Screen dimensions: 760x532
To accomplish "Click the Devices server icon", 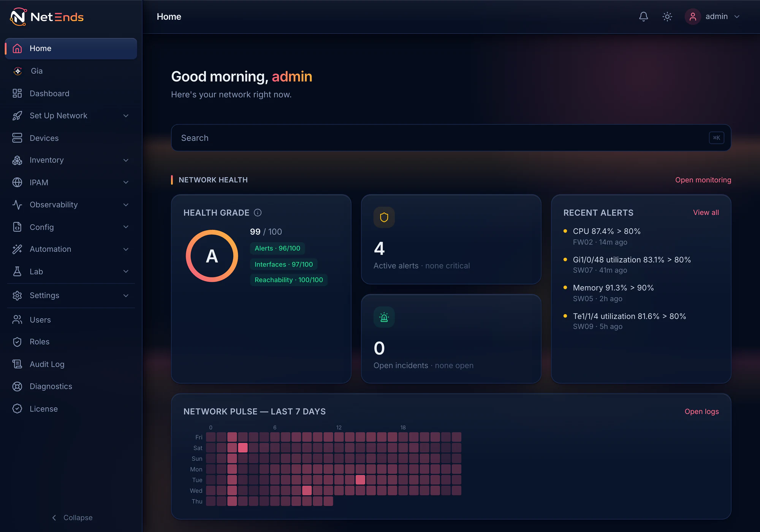I will coord(17,138).
